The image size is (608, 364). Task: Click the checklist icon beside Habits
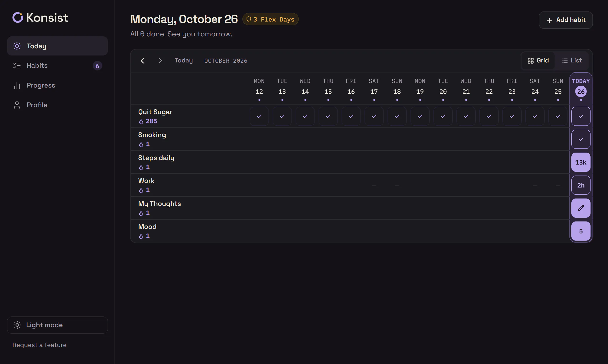(x=17, y=66)
